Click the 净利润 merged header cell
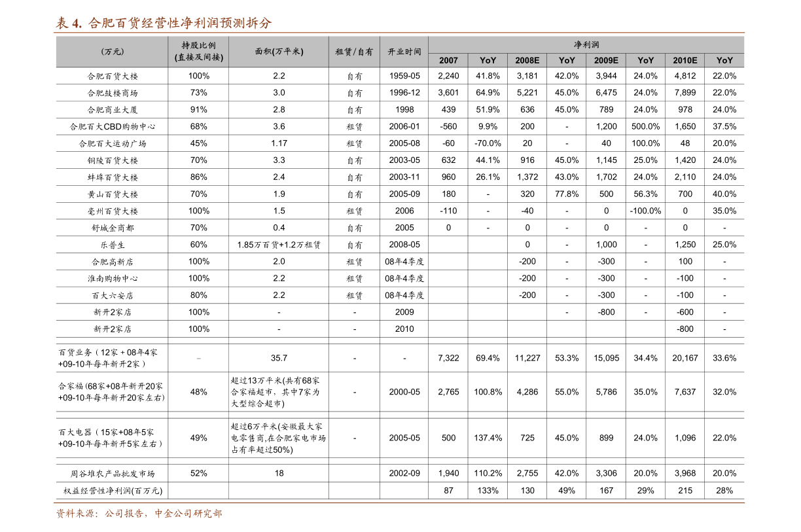 tap(586, 44)
